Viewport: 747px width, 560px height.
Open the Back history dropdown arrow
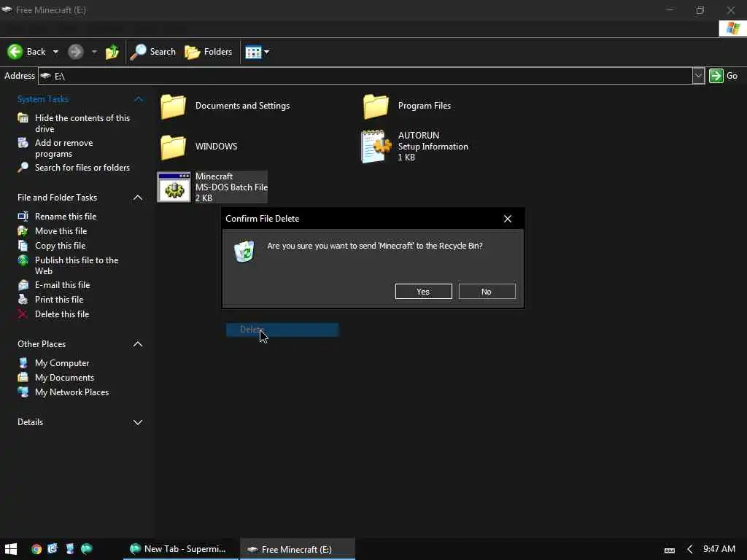coord(55,52)
